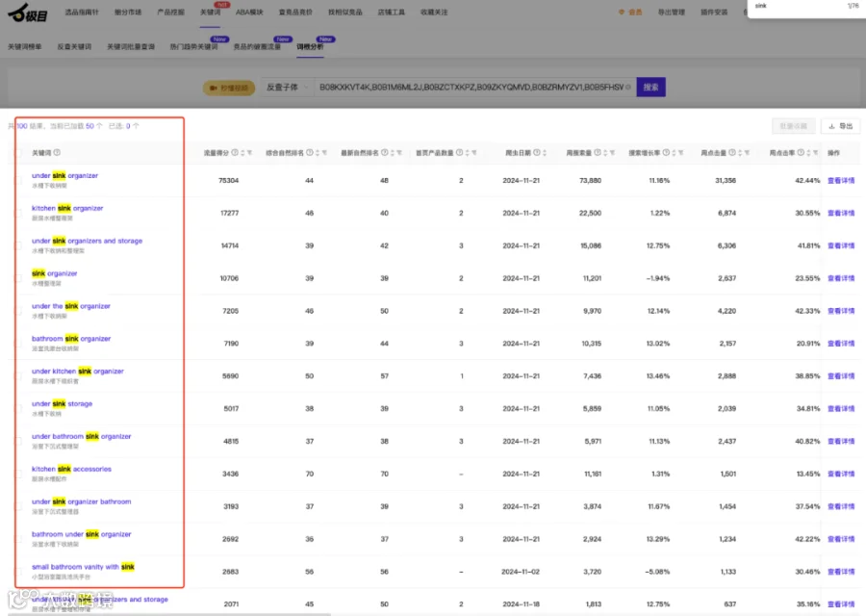866x616 pixels.
Task: Sort by 综合自然排名 using sort arrows
Action: click(x=317, y=153)
